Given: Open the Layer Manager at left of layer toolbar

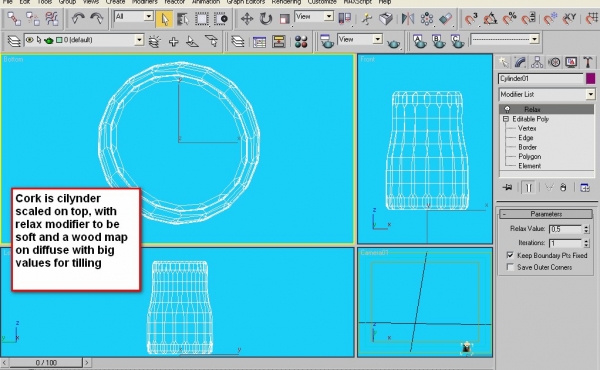Looking at the screenshot, I should click(14, 41).
